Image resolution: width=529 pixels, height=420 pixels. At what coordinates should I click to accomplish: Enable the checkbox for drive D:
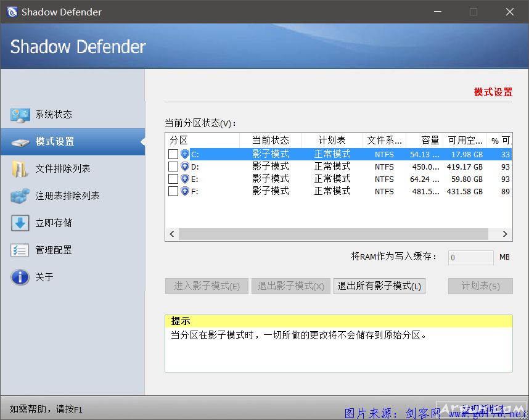[173, 167]
